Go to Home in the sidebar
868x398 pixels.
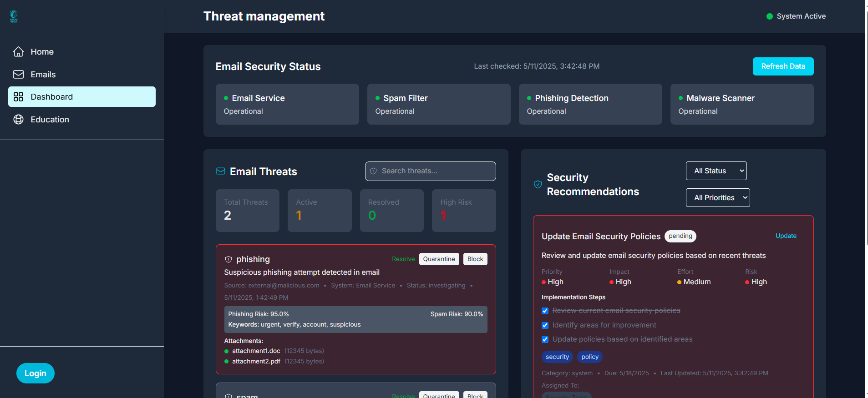82,52
